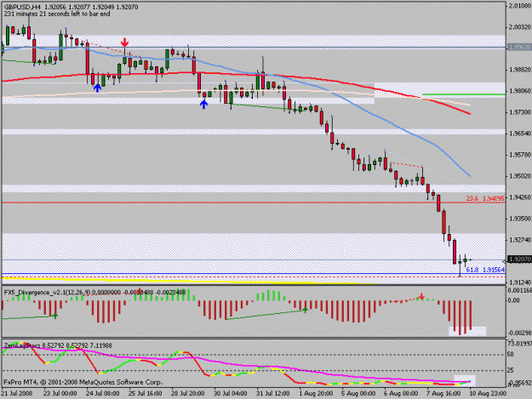Select the short green horizontal line near 1.98060

pos(464,94)
